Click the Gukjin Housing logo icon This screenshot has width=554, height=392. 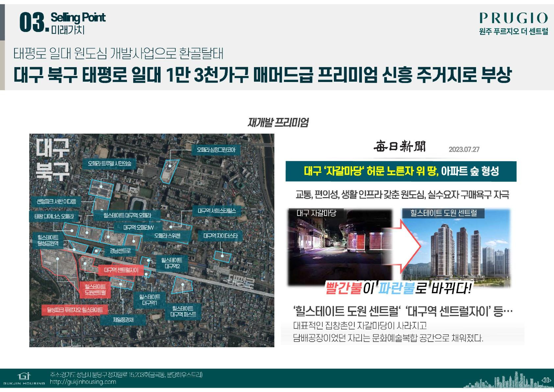[x=24, y=376]
